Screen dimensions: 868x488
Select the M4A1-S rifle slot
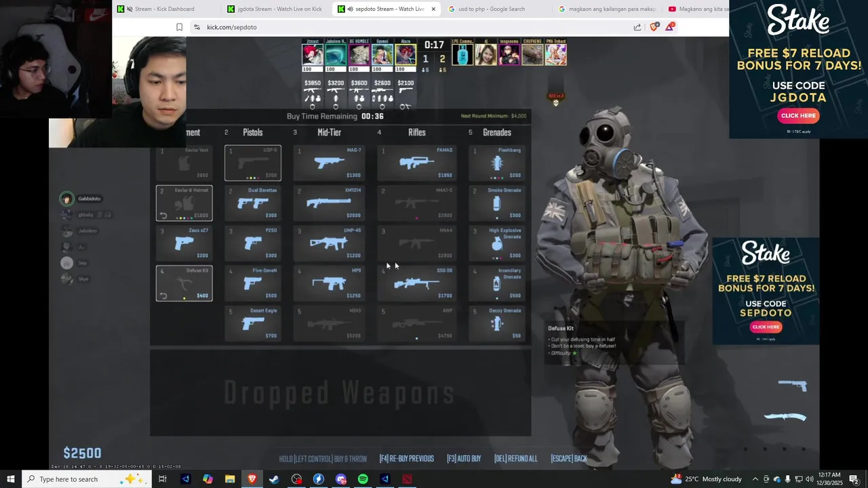click(x=416, y=203)
